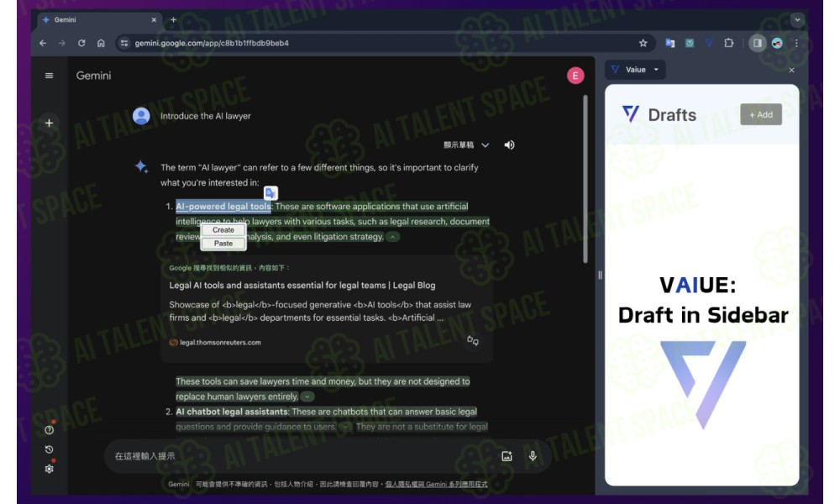Open the tab search dropdown arrow
840x504 pixels.
798,20
